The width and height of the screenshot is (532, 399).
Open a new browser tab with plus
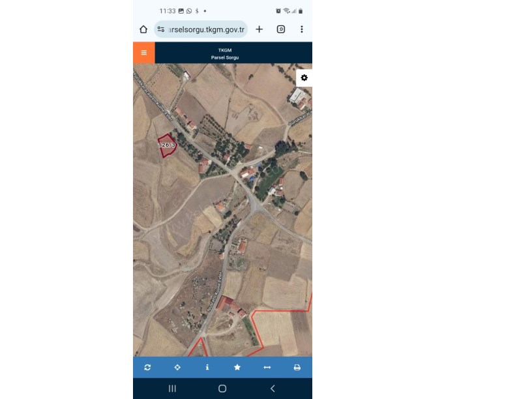259,29
